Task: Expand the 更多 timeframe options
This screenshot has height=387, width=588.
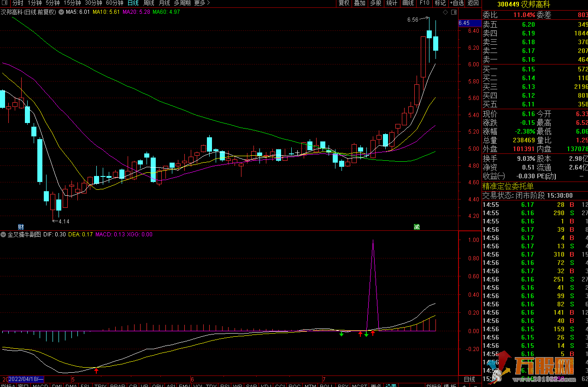Action: (202, 3)
